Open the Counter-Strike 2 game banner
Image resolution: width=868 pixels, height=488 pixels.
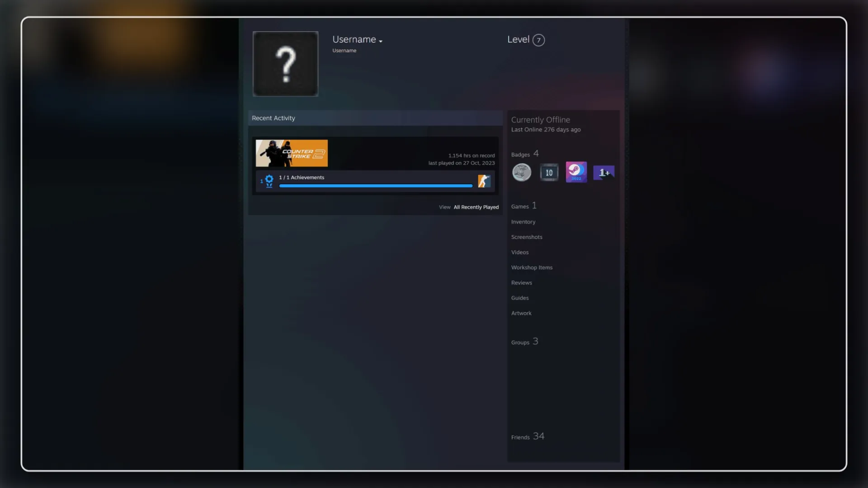292,153
